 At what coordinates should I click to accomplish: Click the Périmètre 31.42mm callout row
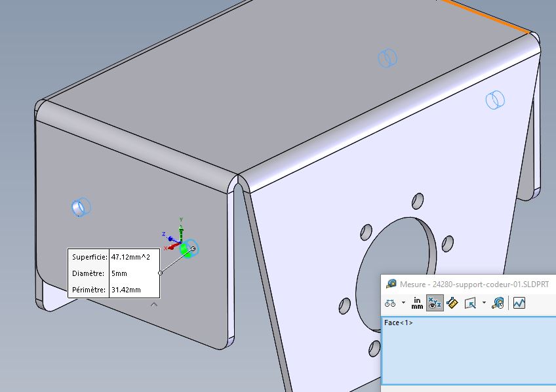(114, 289)
